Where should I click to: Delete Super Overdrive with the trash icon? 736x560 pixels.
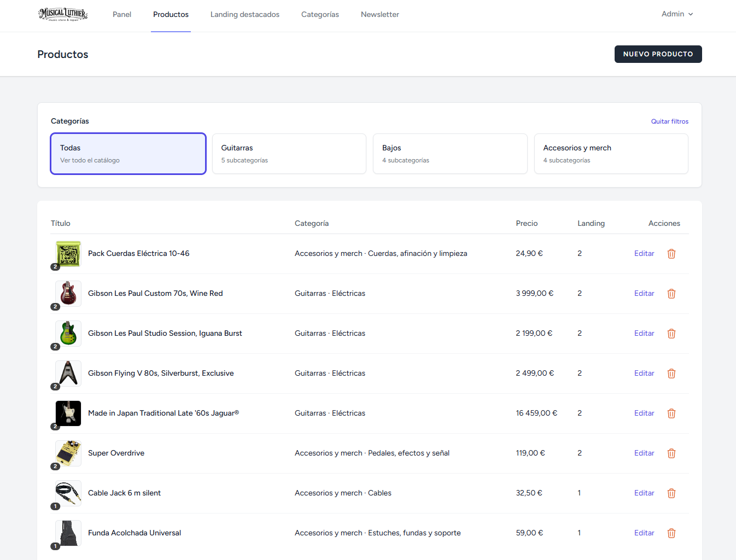[671, 453]
